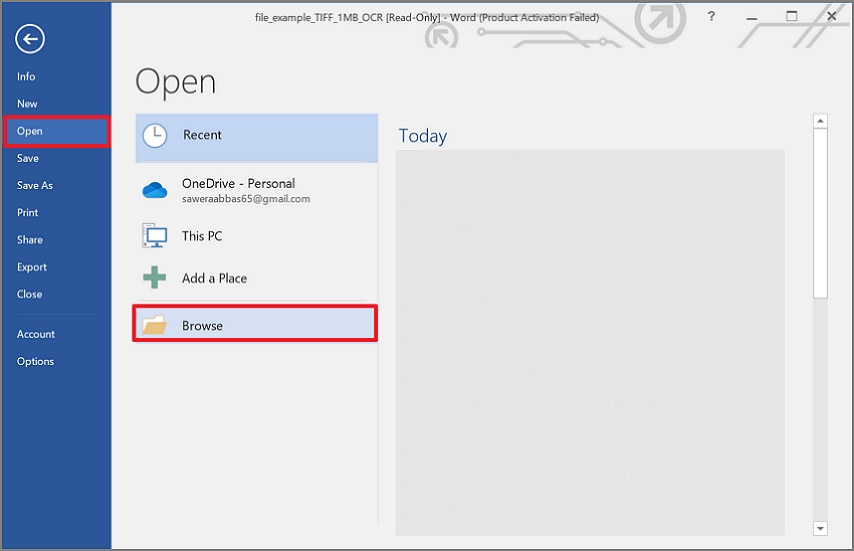Choose Add a Place
The height and width of the screenshot is (551, 854).
click(x=257, y=278)
